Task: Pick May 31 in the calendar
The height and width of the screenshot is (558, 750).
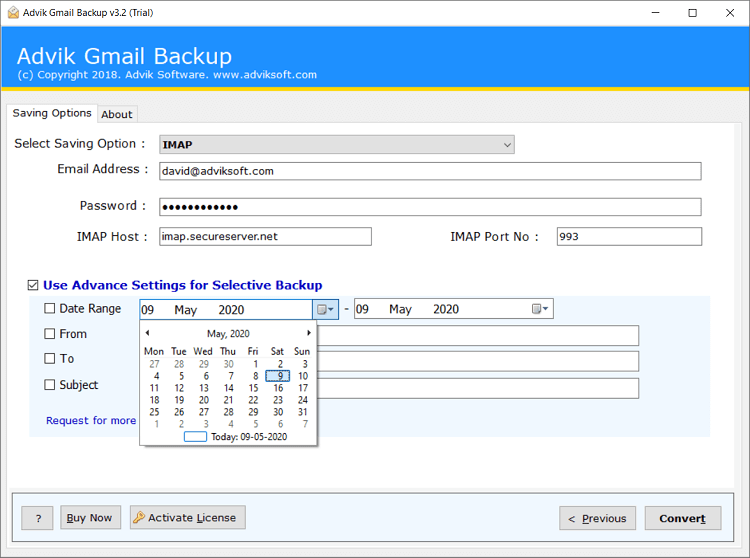Action: pos(303,412)
